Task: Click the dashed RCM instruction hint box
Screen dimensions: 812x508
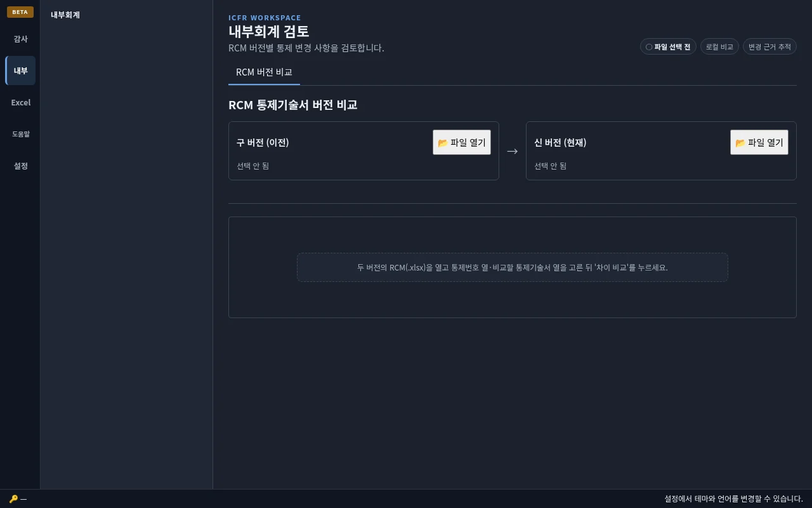Action: (513, 267)
